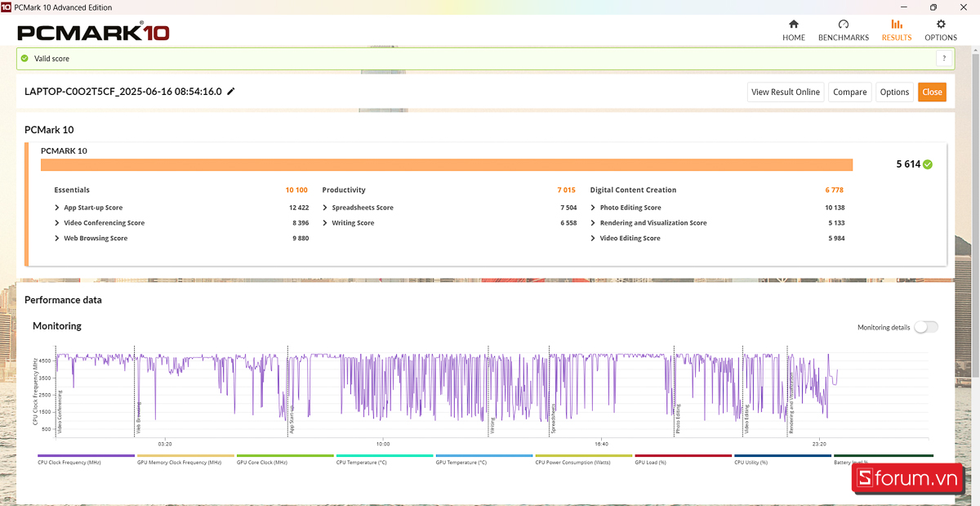Click the Spreadsheets value 7 504
The height and width of the screenshot is (506, 980).
click(568, 208)
